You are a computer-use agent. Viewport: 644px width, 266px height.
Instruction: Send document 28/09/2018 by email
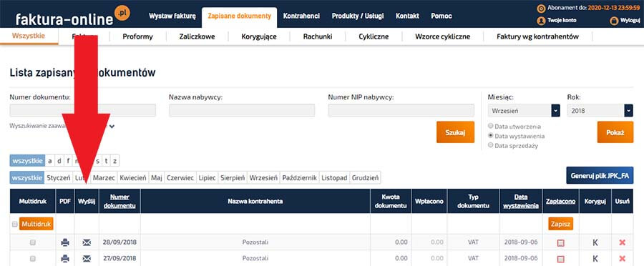[87, 242]
